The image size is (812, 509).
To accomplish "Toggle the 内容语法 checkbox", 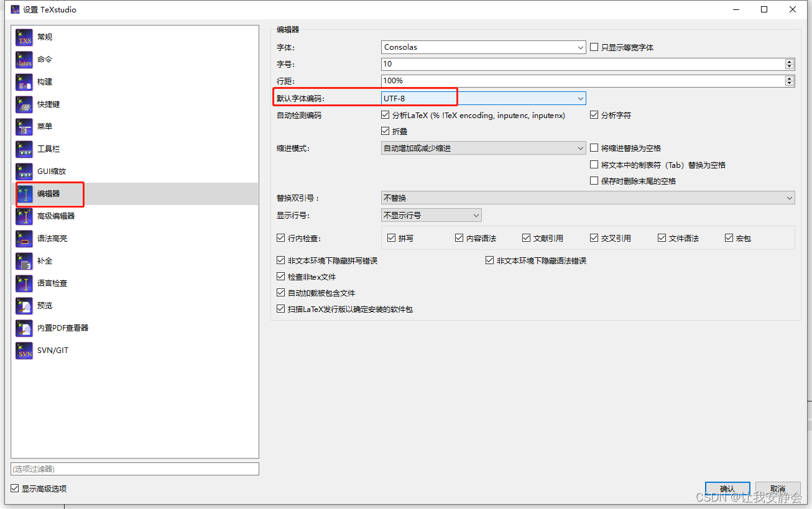I will tap(459, 238).
